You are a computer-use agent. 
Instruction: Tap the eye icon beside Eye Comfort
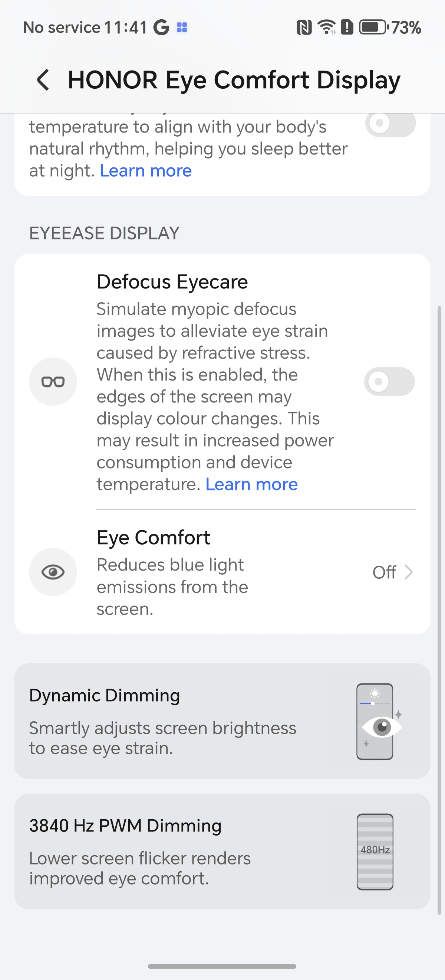point(53,572)
